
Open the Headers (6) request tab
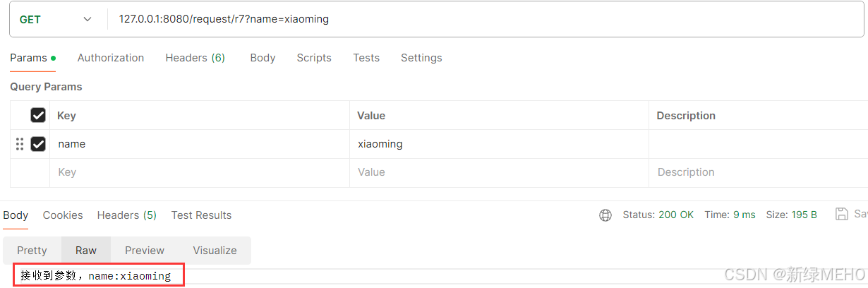pos(195,58)
